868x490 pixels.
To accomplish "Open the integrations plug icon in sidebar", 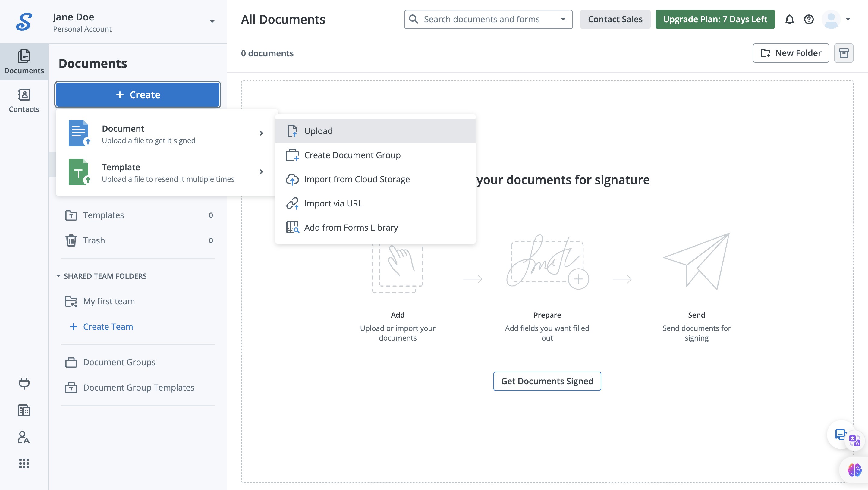I will click(x=24, y=384).
